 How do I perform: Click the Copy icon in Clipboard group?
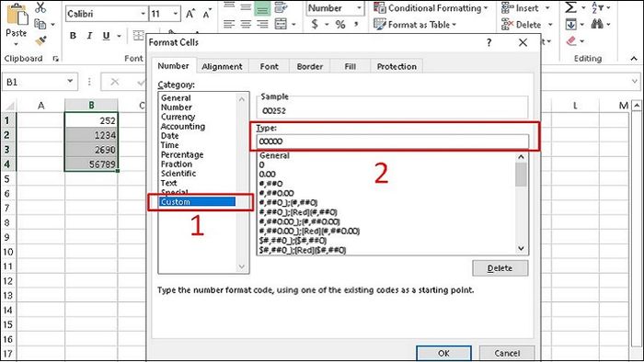pos(40,24)
